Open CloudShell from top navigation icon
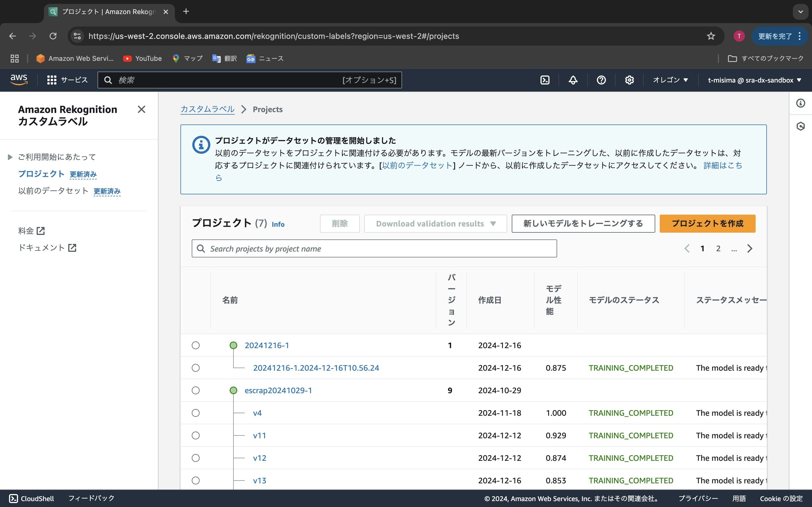812x507 pixels. [545, 80]
